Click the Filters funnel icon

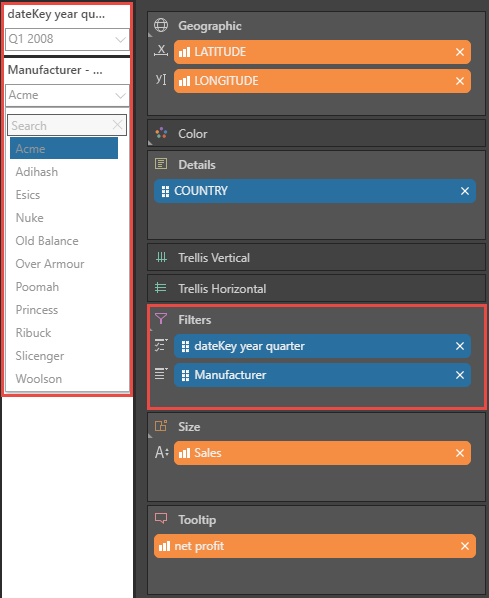[161, 318]
